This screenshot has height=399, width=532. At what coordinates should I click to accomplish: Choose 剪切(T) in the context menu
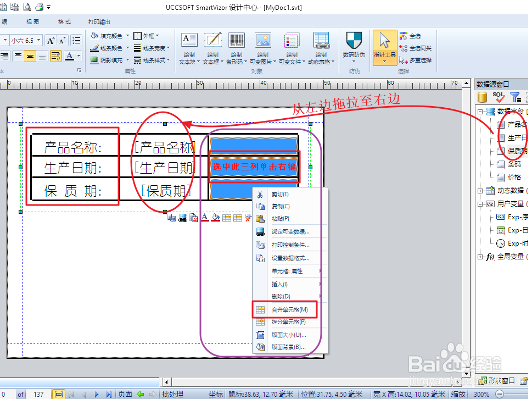coord(289,194)
